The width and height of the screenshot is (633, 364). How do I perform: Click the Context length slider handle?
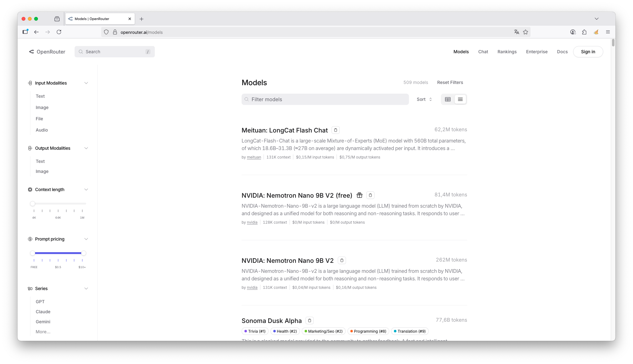pos(33,204)
